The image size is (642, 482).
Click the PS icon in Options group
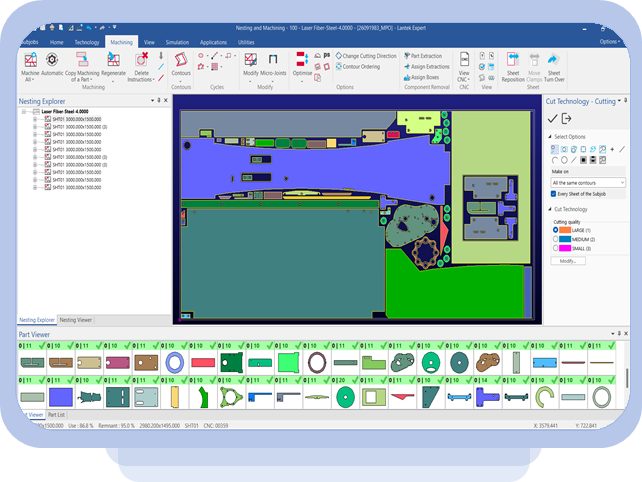[x=327, y=55]
